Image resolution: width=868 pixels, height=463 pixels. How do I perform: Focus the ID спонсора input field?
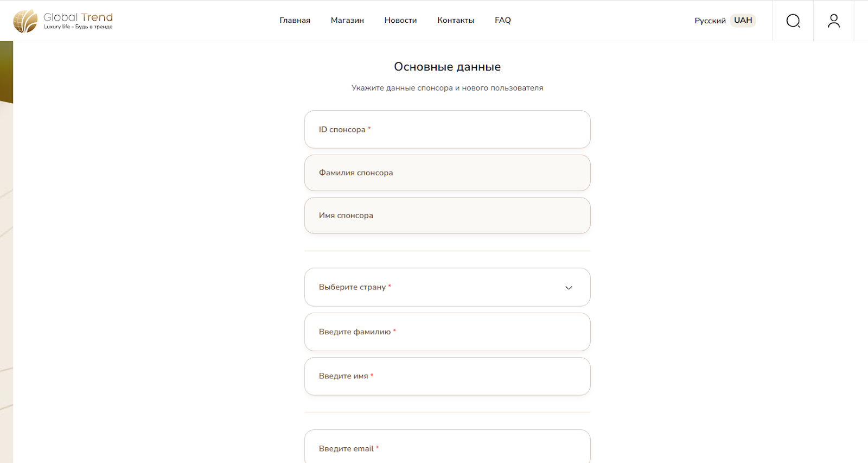pyautogui.click(x=447, y=129)
